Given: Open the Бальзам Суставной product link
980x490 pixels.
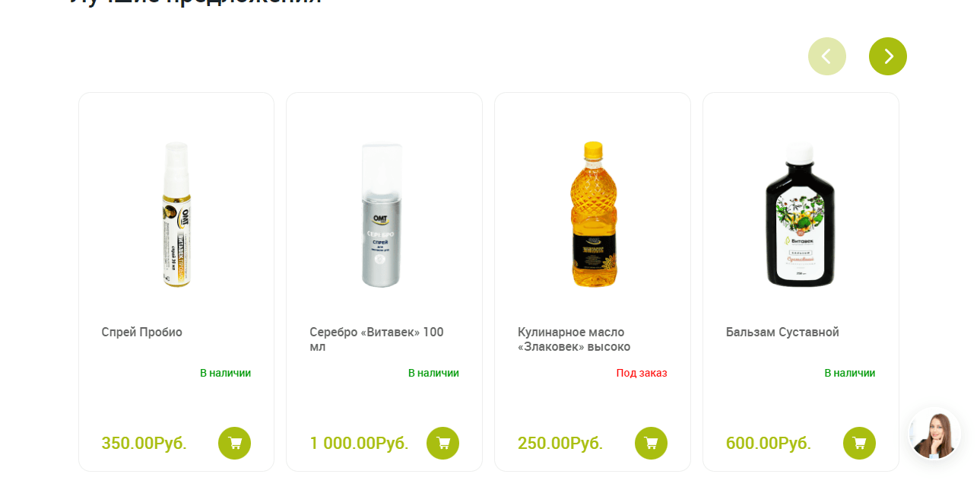Looking at the screenshot, I should click(782, 332).
